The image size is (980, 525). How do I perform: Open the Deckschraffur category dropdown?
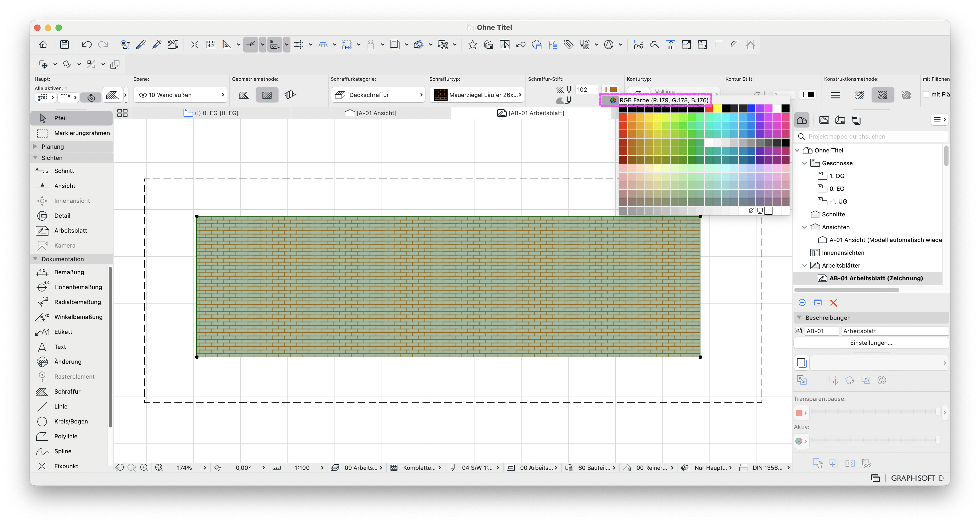coord(378,95)
